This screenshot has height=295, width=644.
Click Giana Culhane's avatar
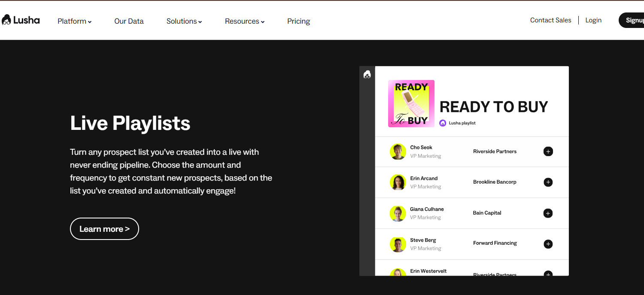pos(398,213)
